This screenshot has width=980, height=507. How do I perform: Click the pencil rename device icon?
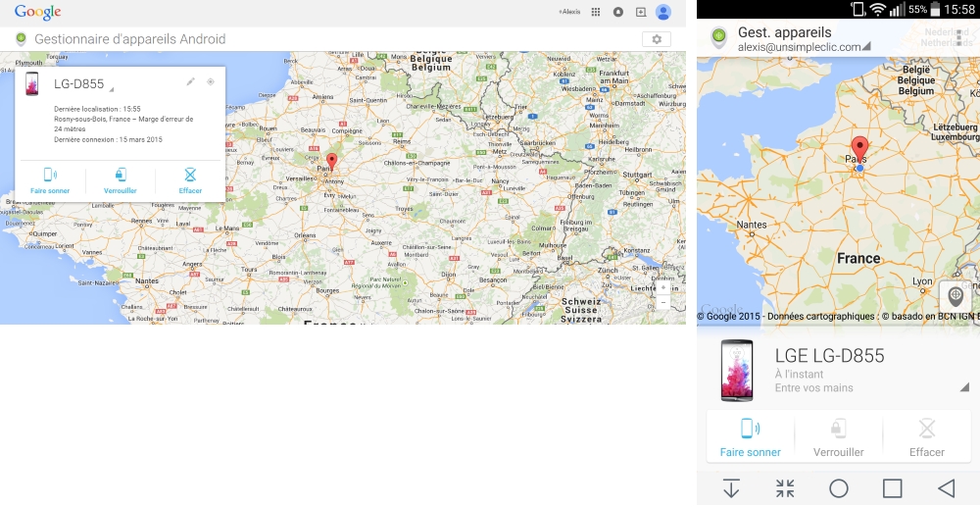tap(191, 82)
